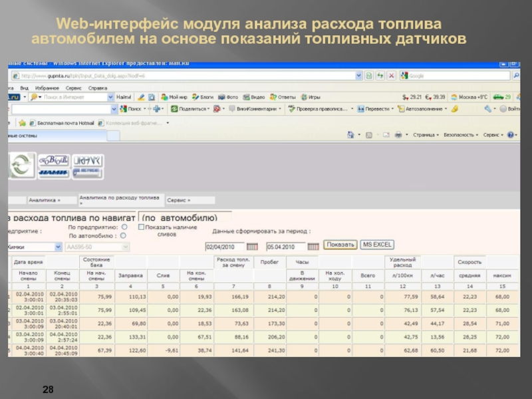Image resolution: width=532 pixels, height=399 pixels.
Task: Expand the enterprise dropdown showing Кимчи
Action: tap(58, 247)
